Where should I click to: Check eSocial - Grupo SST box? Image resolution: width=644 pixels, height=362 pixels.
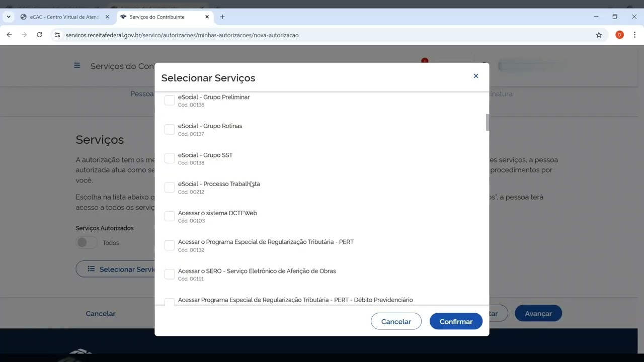click(170, 158)
